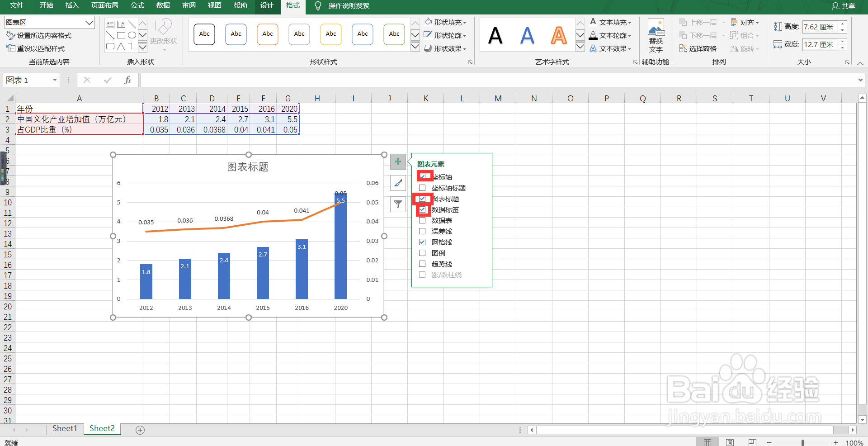Click the zoom out minus button
Screen dimensions: 868x446
tap(769, 443)
